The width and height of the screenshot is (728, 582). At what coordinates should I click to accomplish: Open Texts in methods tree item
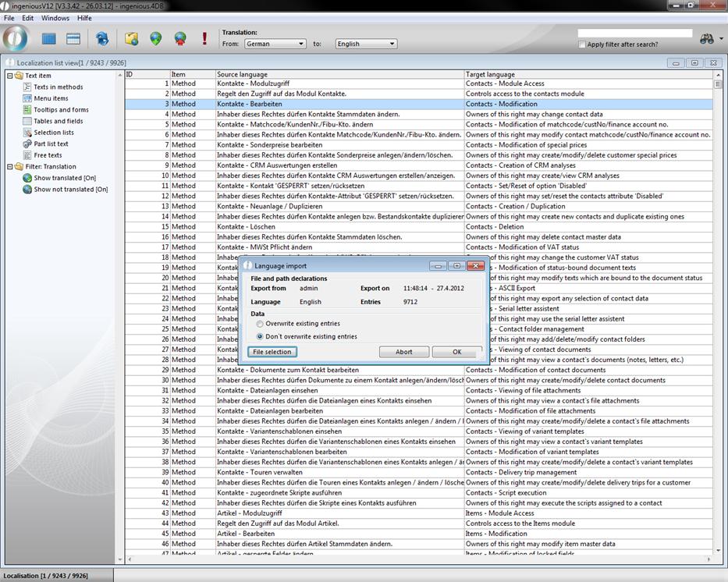(x=58, y=87)
